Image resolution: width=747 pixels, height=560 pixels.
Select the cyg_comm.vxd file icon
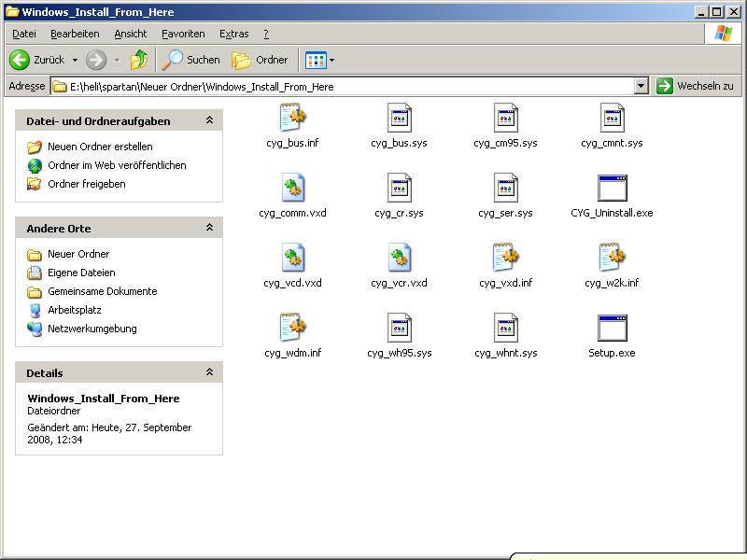click(x=292, y=189)
